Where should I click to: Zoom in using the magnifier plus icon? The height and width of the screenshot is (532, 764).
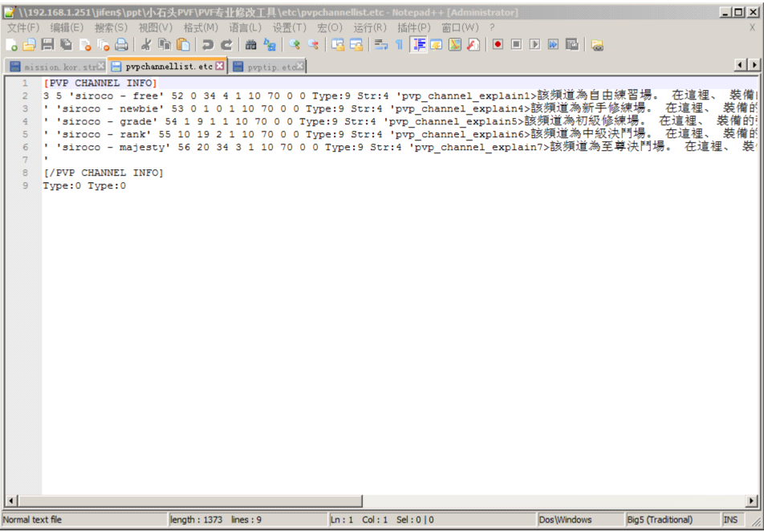point(295,45)
